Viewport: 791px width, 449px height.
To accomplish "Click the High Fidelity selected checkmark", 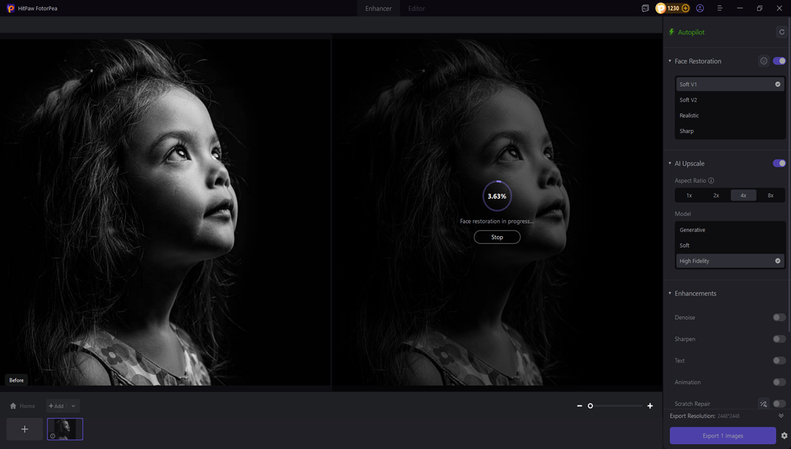I will (777, 261).
